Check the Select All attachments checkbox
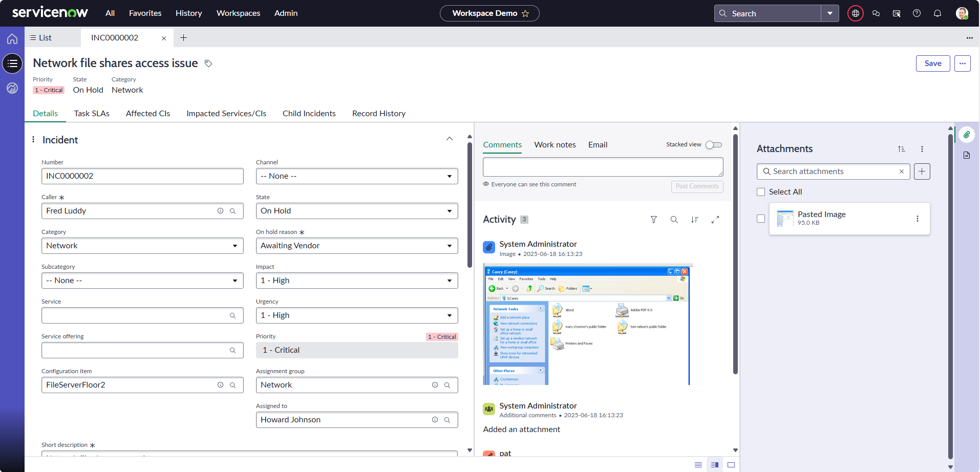Viewport: 980px width, 472px height. 761,192
